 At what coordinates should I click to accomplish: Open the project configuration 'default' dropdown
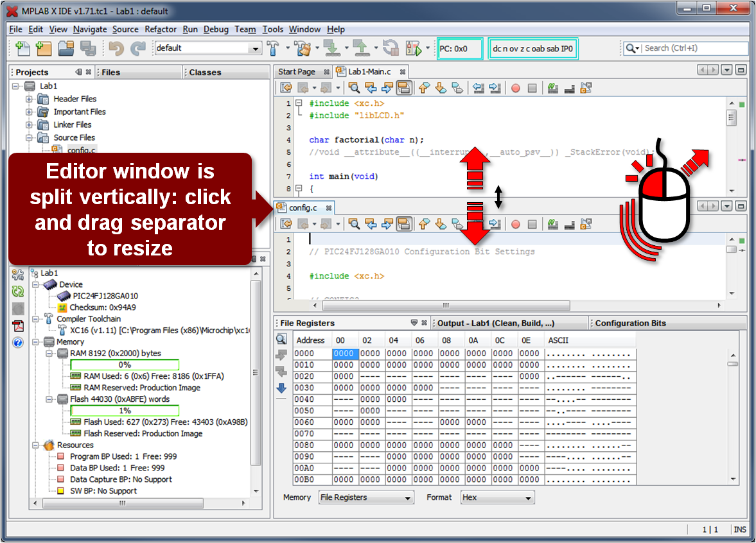tap(256, 49)
